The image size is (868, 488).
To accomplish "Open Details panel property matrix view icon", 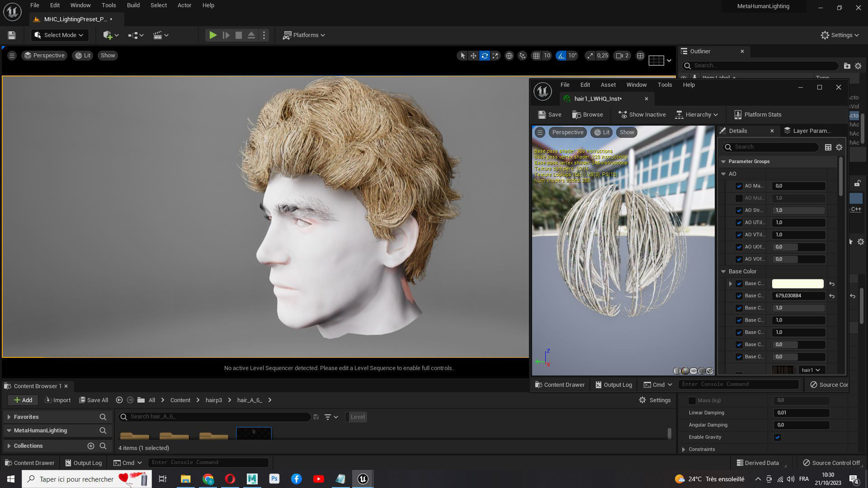I will (828, 147).
